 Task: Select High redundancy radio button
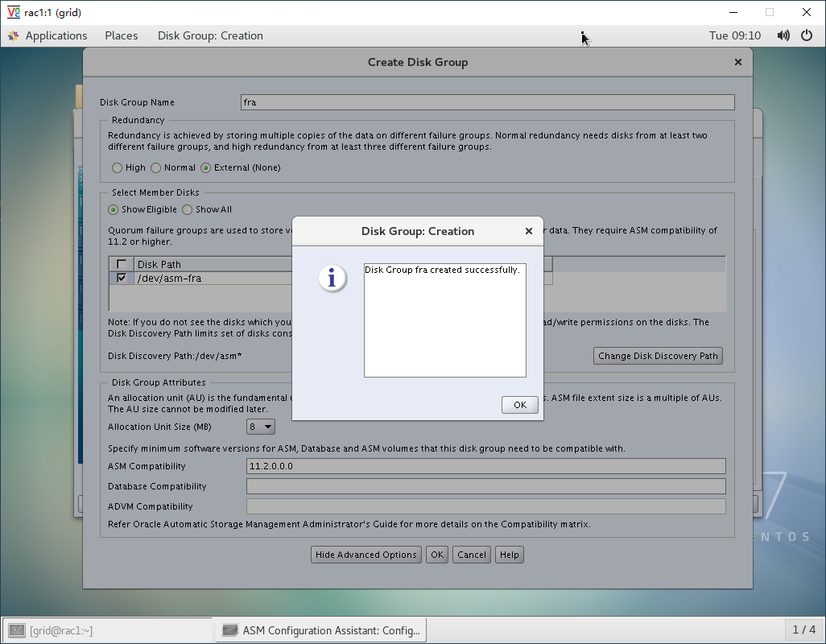[x=117, y=168]
